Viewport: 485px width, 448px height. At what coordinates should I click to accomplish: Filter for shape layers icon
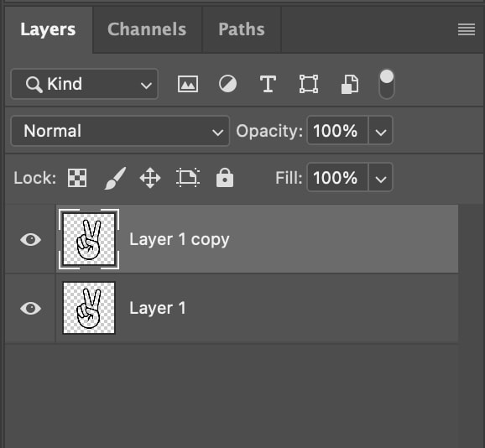(x=309, y=84)
